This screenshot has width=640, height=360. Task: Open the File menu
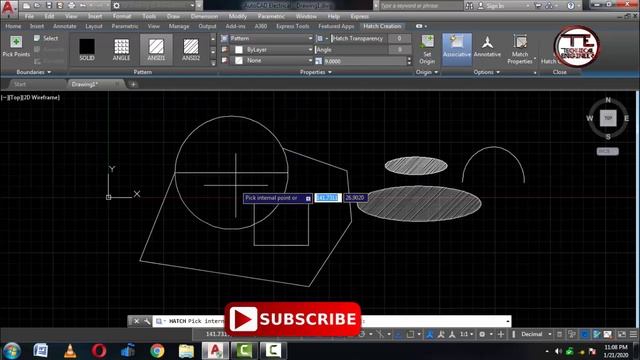pyautogui.click(x=29, y=17)
